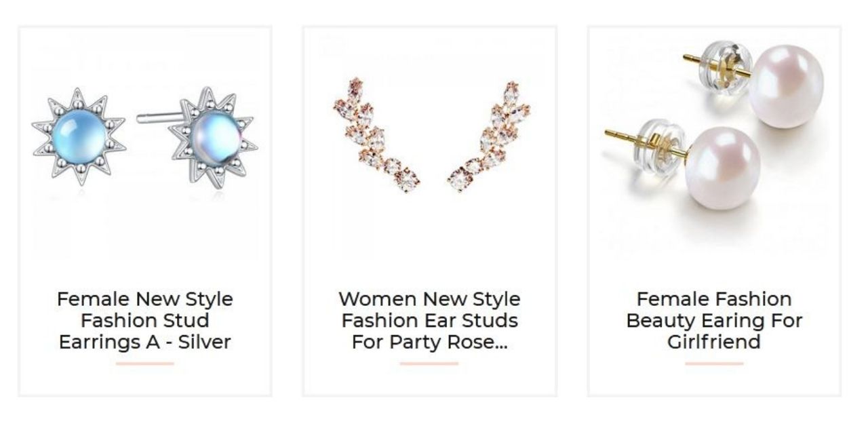
Task: Click the angled sun earring with silver post
Action: tap(213, 137)
